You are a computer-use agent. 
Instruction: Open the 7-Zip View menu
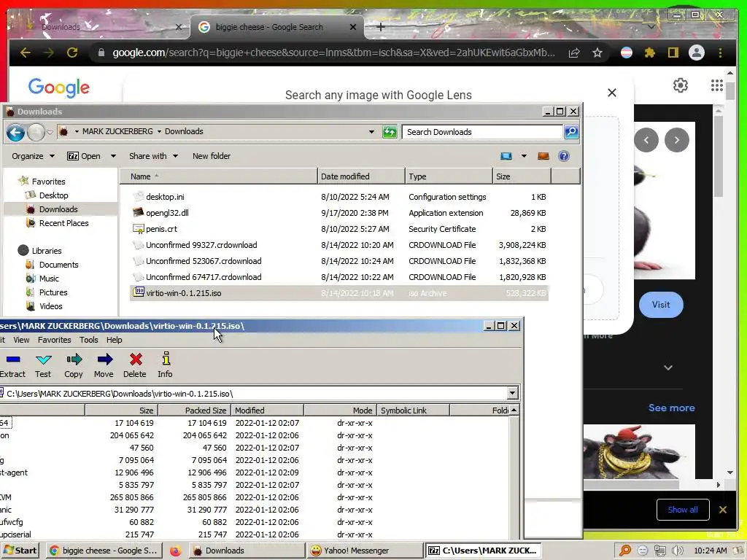click(21, 340)
